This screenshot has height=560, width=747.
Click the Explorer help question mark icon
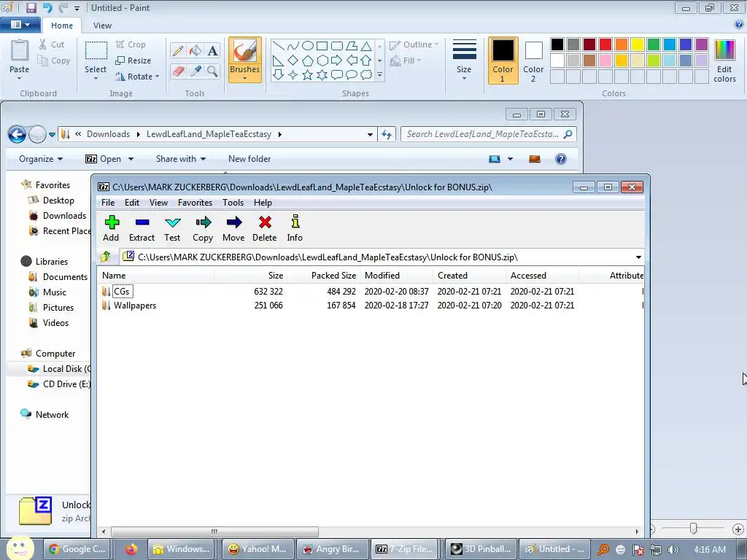[561, 159]
